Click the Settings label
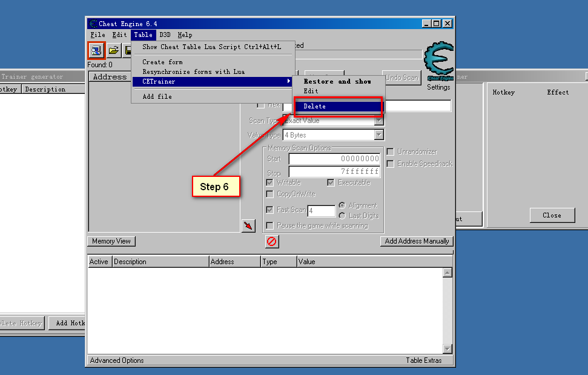The width and height of the screenshot is (588, 375). point(438,87)
